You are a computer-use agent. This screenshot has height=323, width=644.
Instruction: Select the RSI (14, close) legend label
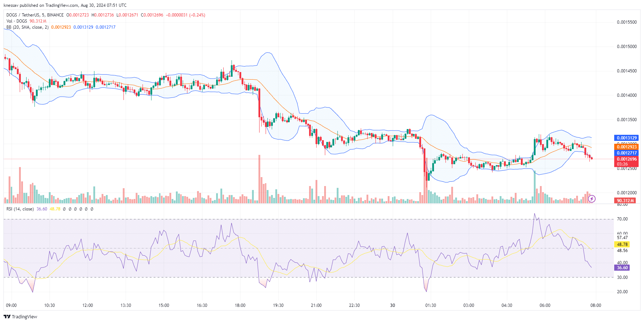[20, 209]
